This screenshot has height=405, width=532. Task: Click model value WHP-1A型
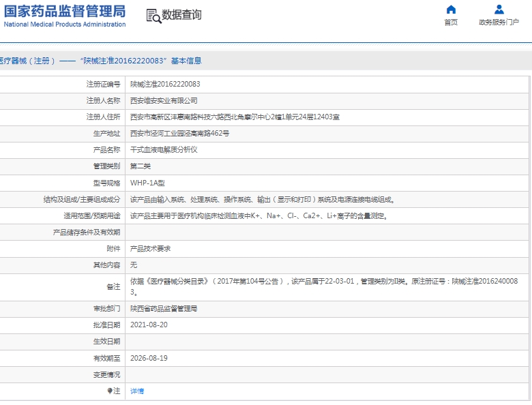147,183
